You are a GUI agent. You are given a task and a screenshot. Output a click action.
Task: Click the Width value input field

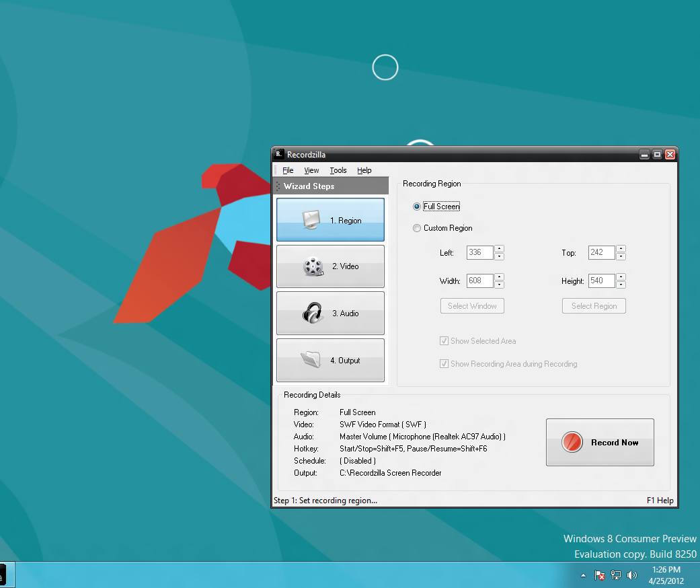[x=480, y=281]
